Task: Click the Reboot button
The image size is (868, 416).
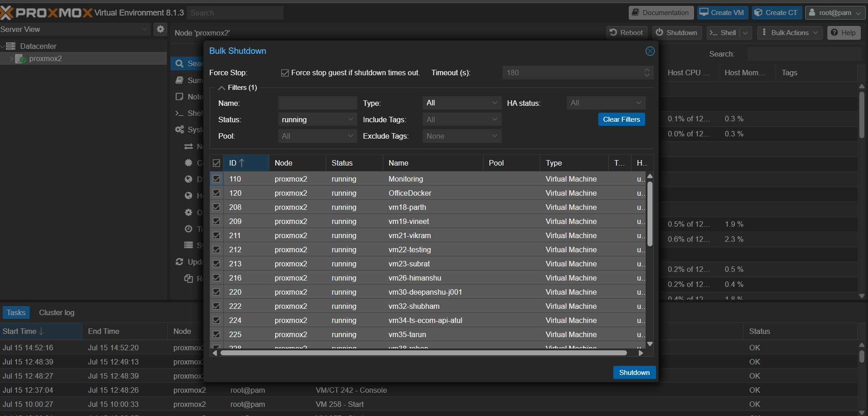Action: (627, 33)
